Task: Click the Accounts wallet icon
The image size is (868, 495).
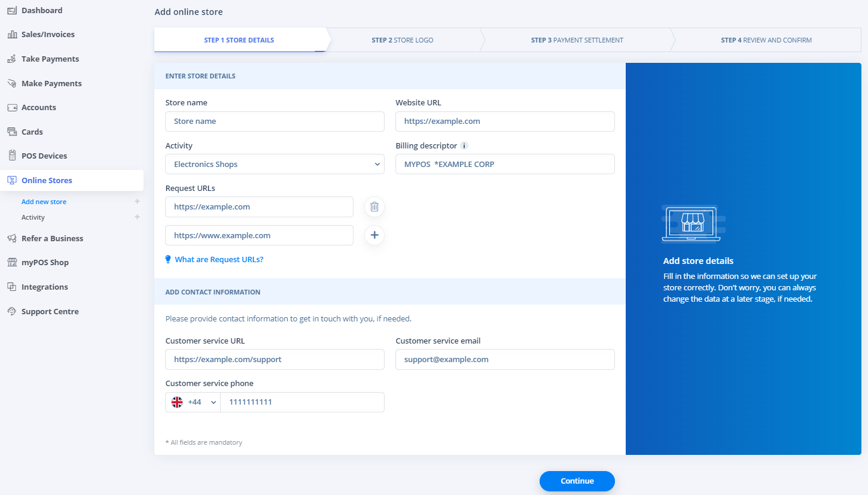Action: (x=12, y=108)
